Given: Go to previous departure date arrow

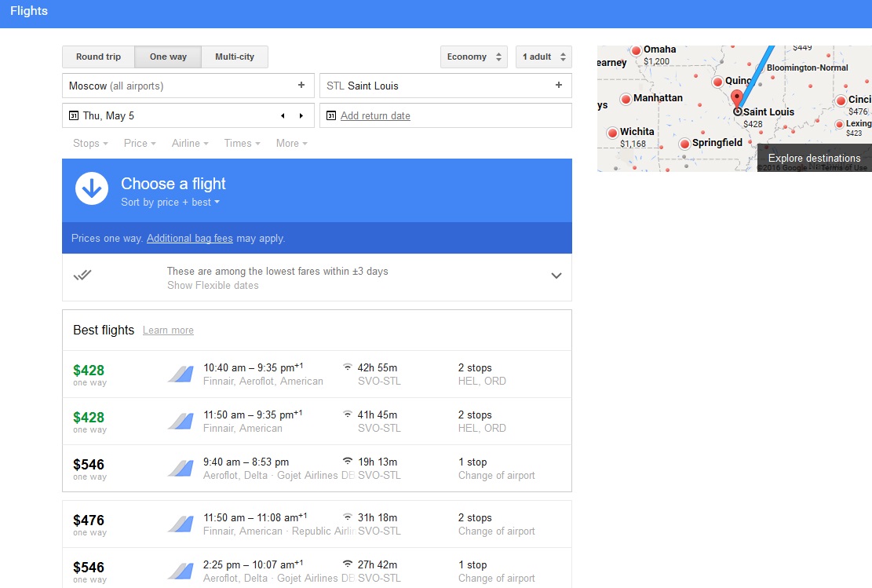Looking at the screenshot, I should (x=283, y=116).
